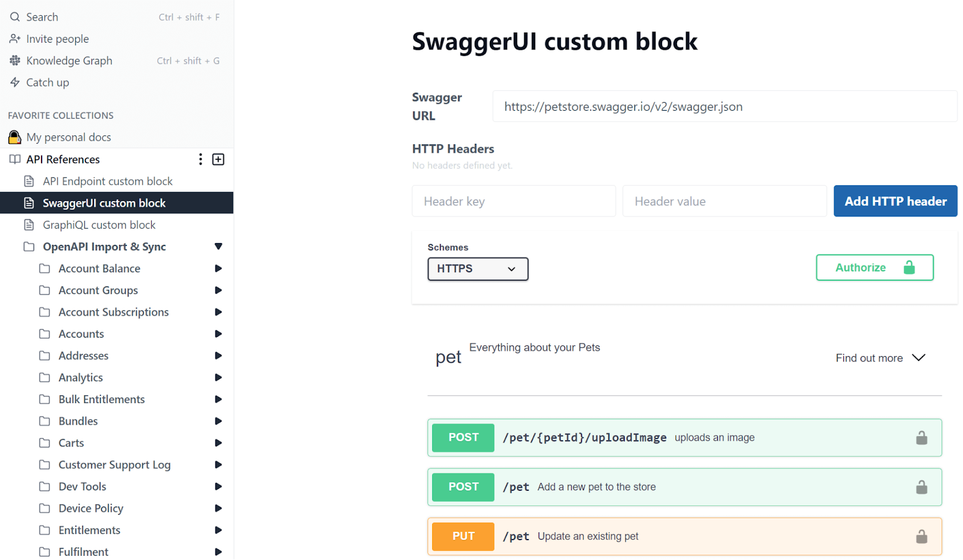Click lock icon on uploadImage endpoint
Viewport: 963px width, 560px height.
(x=921, y=438)
